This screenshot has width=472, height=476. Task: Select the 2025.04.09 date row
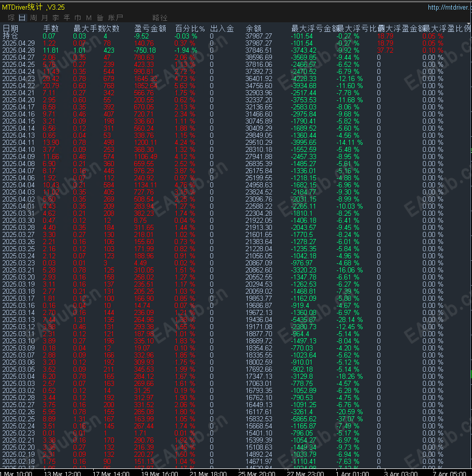pos(19,156)
